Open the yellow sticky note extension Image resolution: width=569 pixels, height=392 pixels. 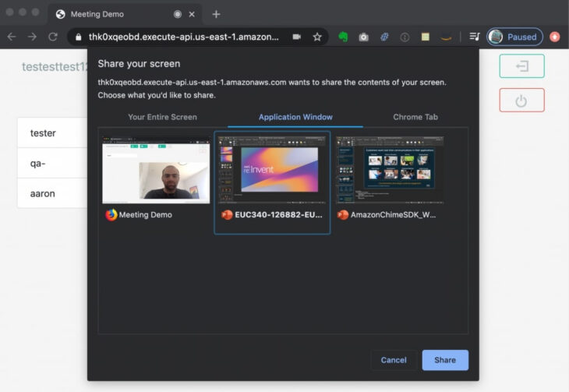coord(426,37)
